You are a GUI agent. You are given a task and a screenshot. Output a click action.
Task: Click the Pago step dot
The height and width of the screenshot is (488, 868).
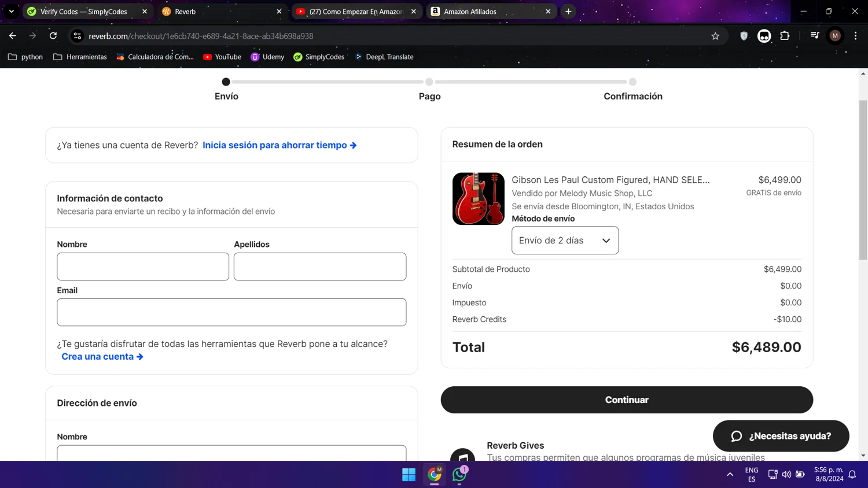(x=429, y=82)
